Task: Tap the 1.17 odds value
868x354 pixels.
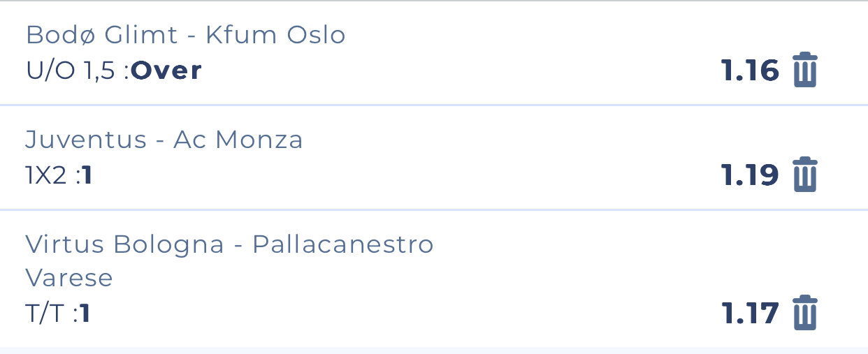Action: point(750,314)
